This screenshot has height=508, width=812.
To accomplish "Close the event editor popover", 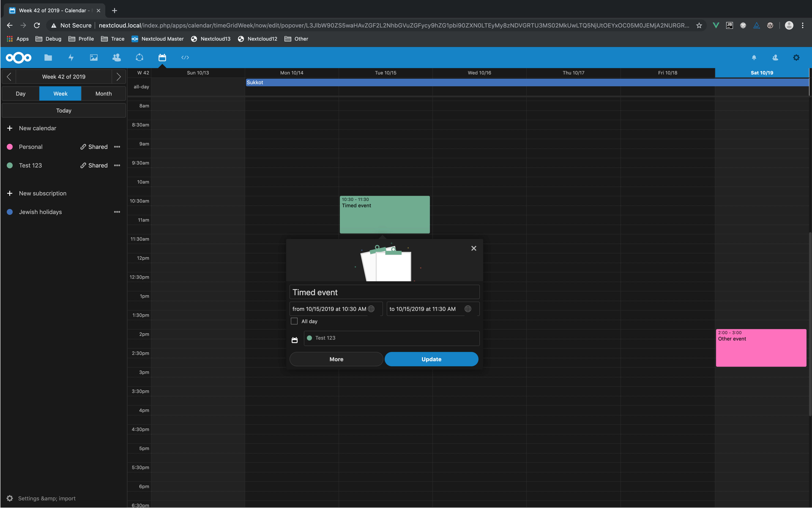I will 474,248.
